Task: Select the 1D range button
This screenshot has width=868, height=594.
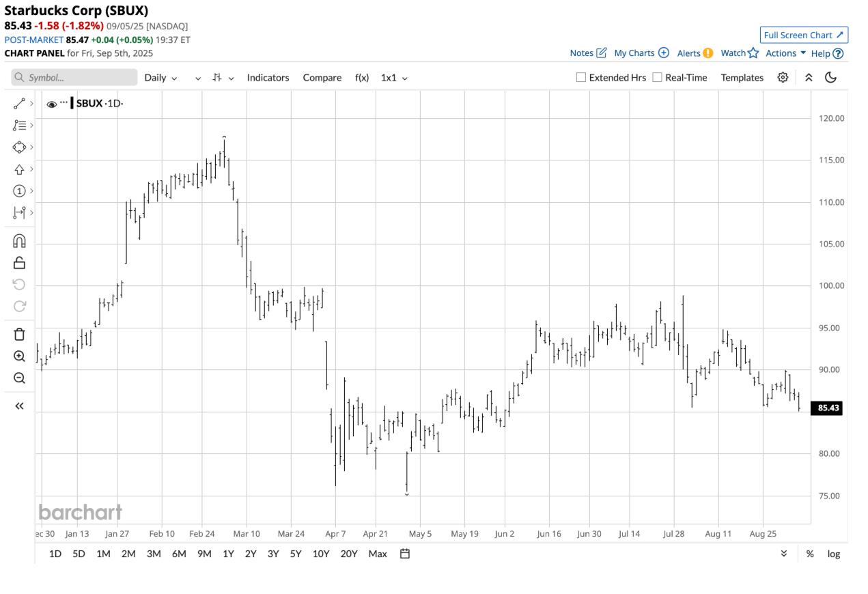Action: tap(55, 554)
